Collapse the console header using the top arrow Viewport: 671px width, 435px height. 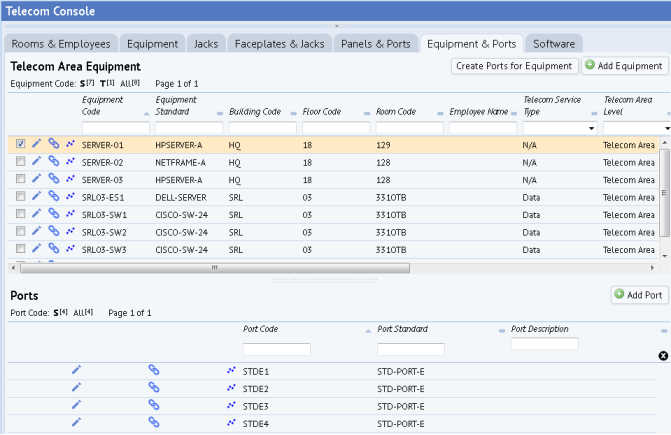click(336, 26)
